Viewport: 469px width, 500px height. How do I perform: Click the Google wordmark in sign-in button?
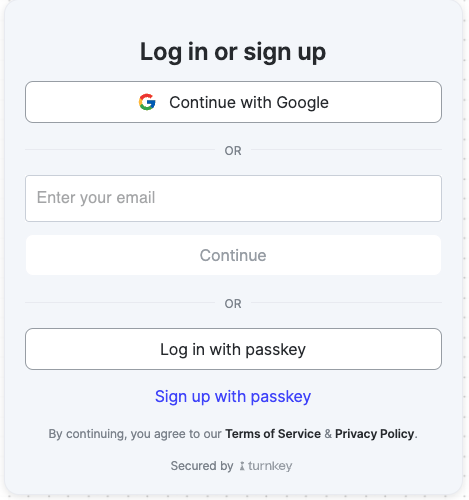click(303, 103)
